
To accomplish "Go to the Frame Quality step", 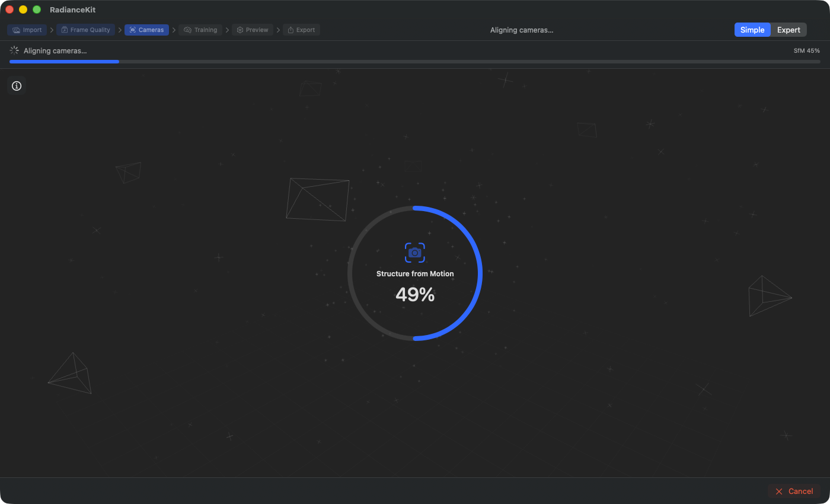I will point(85,30).
